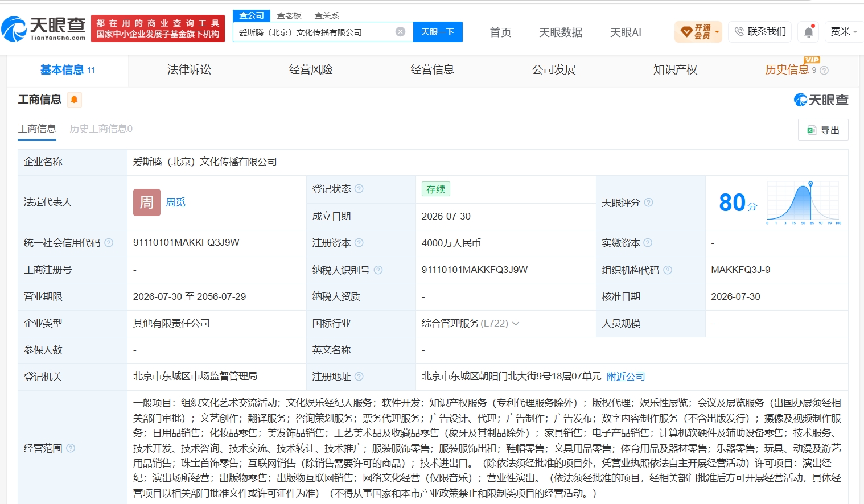Click the orange alert bell beside 工商信息
The width and height of the screenshot is (864, 504).
click(74, 100)
